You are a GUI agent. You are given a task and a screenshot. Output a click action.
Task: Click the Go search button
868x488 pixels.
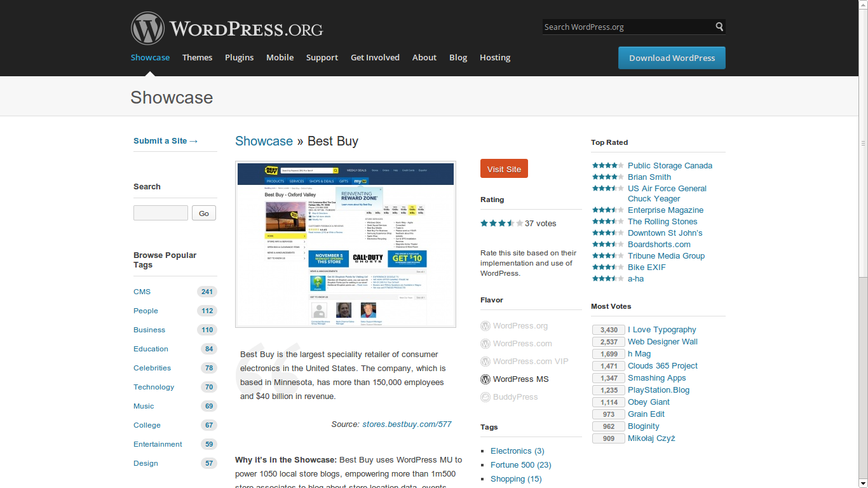point(204,213)
